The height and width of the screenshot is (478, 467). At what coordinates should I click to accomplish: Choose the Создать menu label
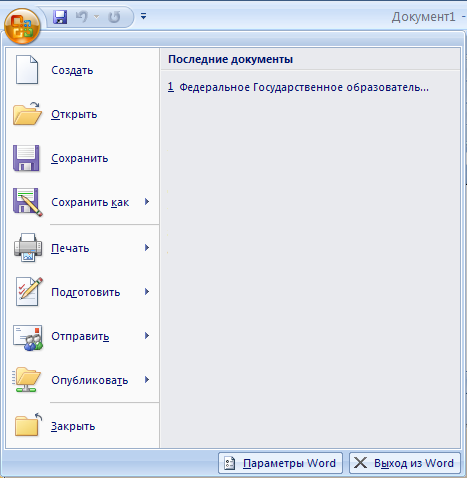[x=72, y=70]
